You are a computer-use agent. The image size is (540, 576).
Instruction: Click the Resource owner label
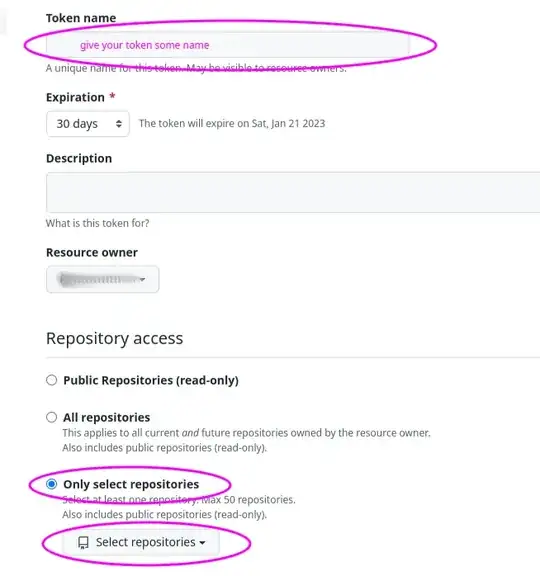click(92, 252)
